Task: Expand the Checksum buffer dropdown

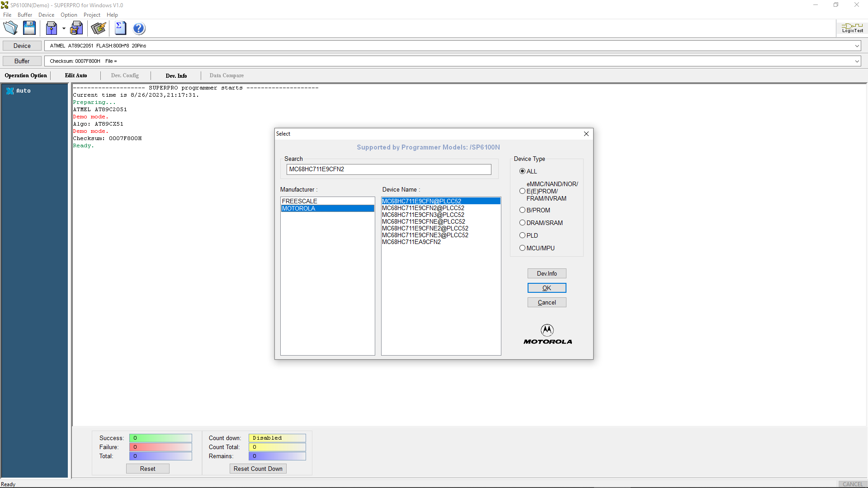Action: click(x=857, y=61)
